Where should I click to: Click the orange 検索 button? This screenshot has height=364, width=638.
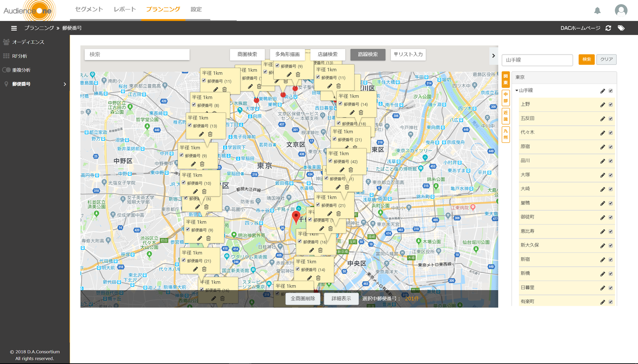(x=586, y=60)
